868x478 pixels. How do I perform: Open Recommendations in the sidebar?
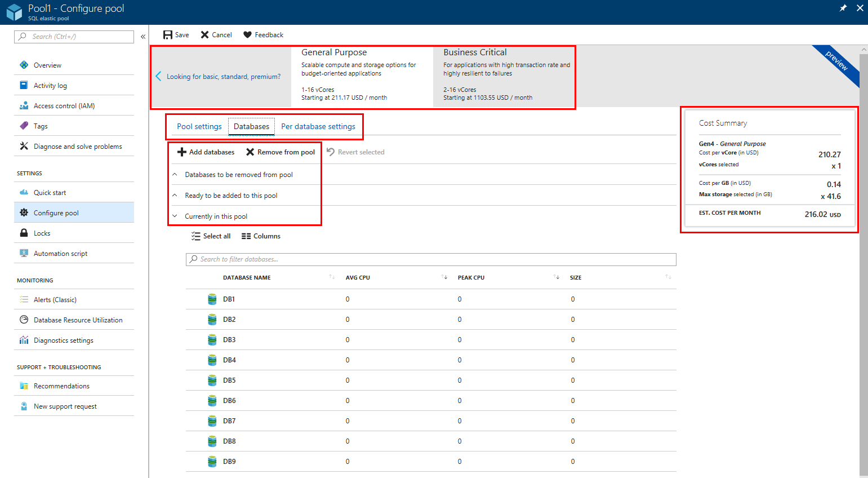coord(74,386)
